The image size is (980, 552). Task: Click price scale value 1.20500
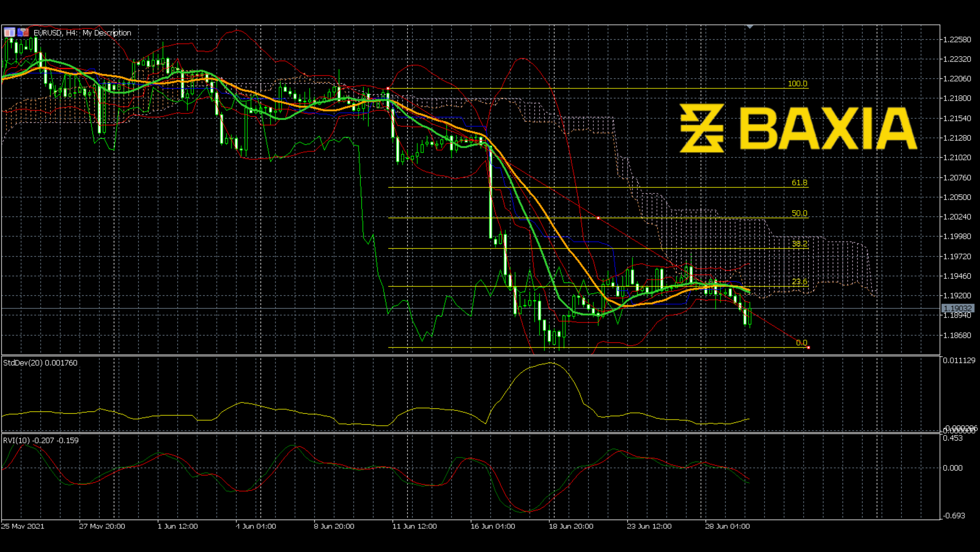pyautogui.click(x=957, y=197)
